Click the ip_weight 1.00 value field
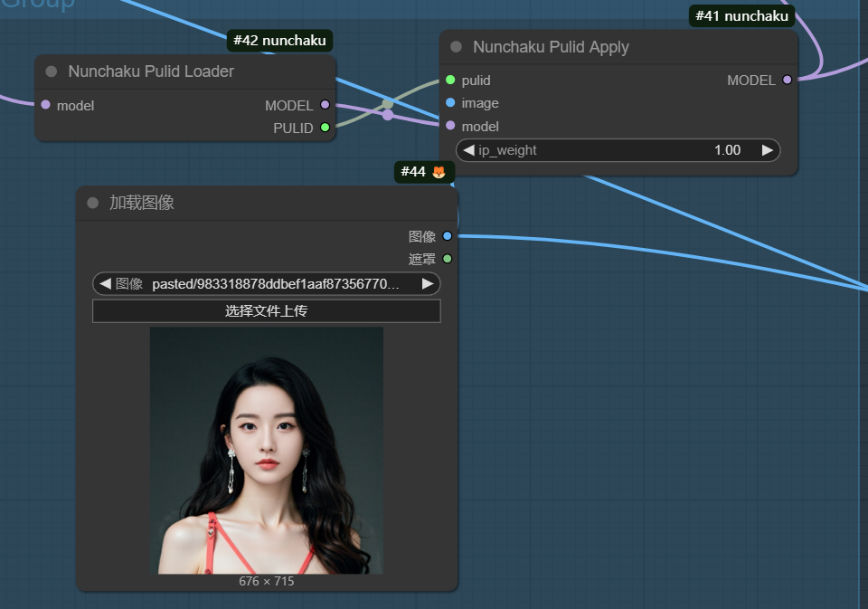Viewport: 868px width, 609px height. (618, 150)
